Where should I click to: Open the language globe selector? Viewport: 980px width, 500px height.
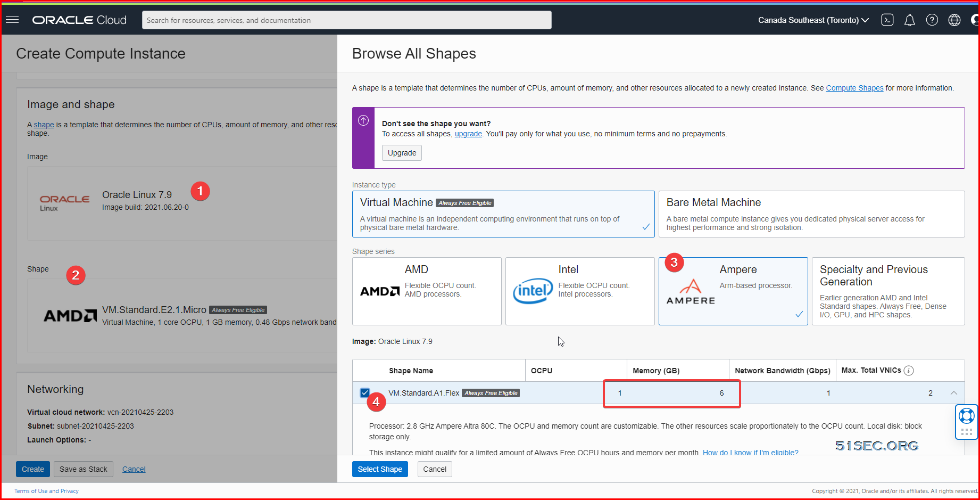[x=954, y=20]
